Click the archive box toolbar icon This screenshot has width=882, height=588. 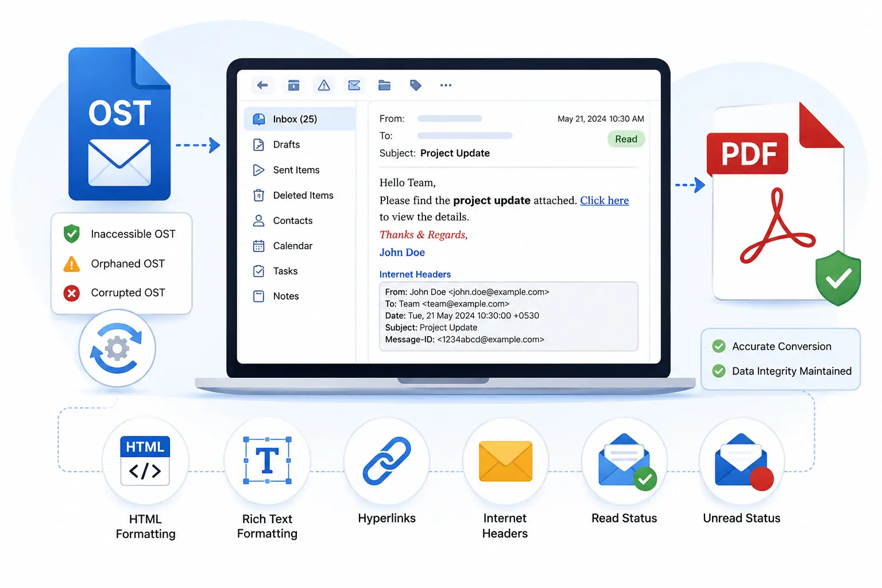click(293, 86)
